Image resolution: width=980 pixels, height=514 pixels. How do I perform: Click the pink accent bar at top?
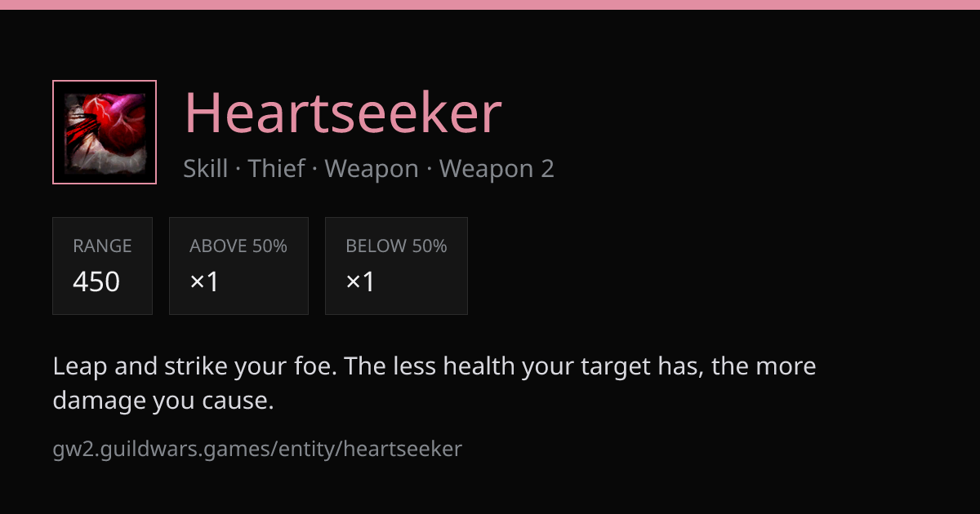pyautogui.click(x=490, y=5)
